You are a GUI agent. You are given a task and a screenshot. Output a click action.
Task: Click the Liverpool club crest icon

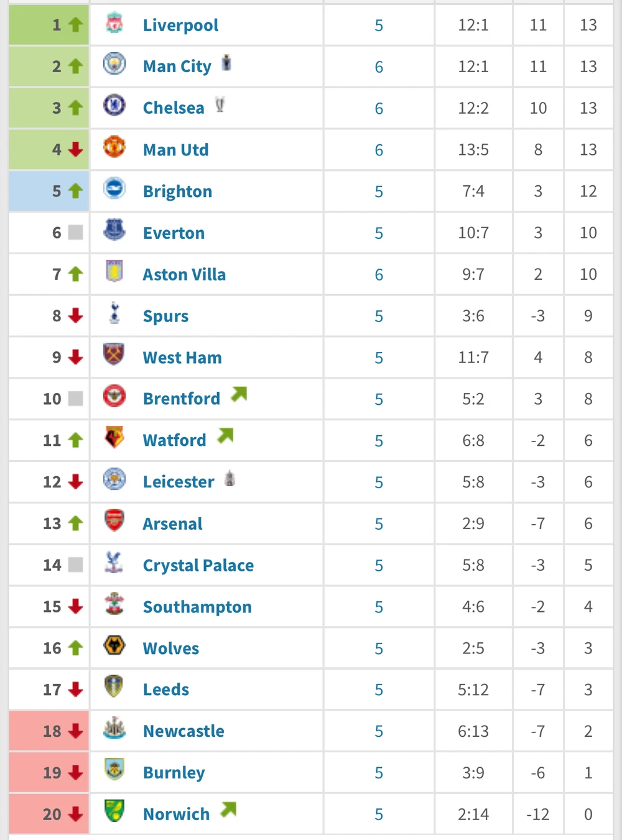[x=114, y=24]
